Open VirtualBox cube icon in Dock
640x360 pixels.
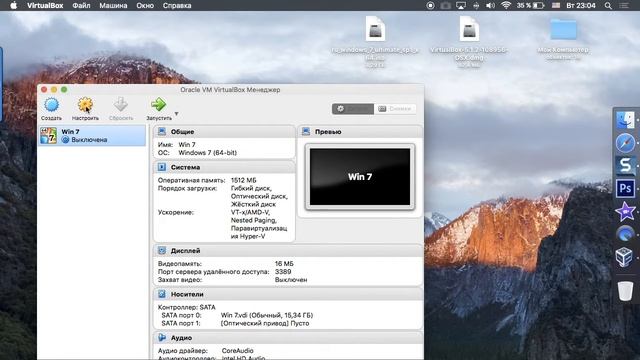coord(624,257)
